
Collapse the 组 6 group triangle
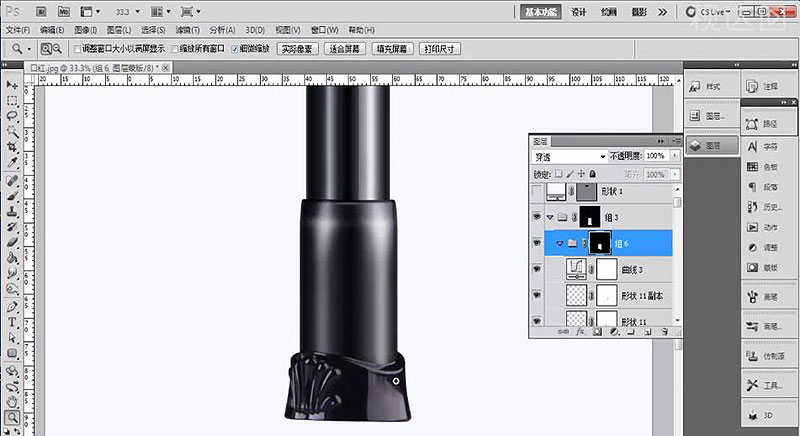tap(560, 243)
